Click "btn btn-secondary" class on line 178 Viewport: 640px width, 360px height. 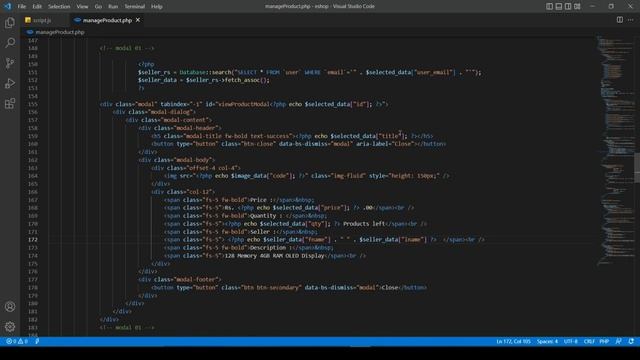(271, 287)
